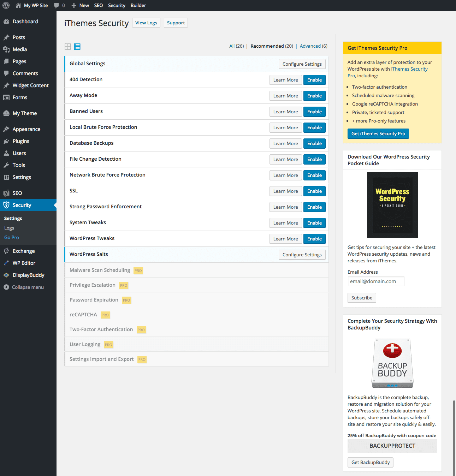
Task: Filter modules by All (26)
Action: pos(237,46)
